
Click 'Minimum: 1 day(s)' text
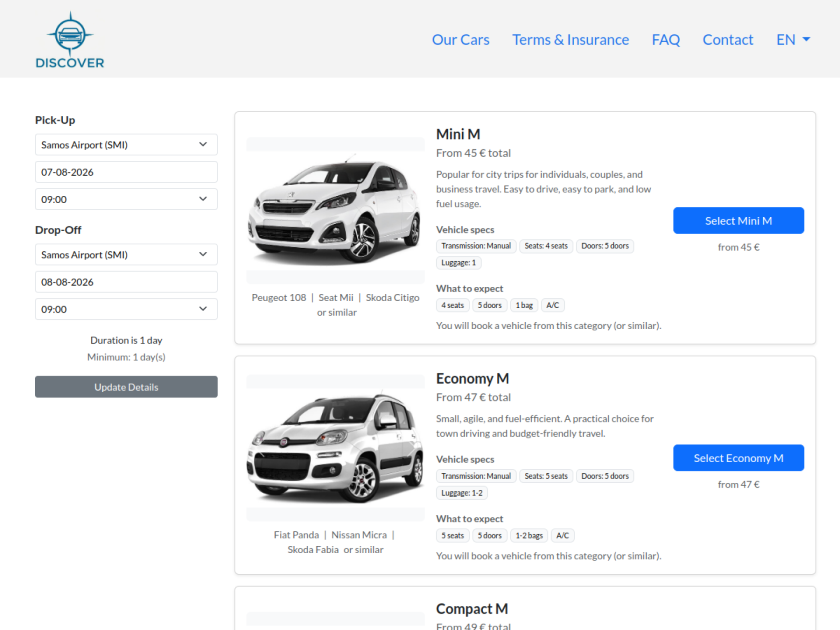(126, 357)
